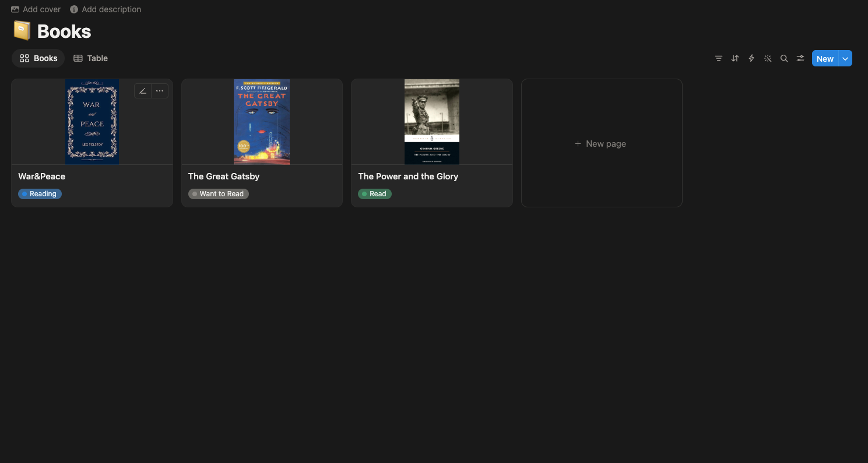Open database search with the magnifier icon
This screenshot has width=868, height=463.
click(784, 58)
